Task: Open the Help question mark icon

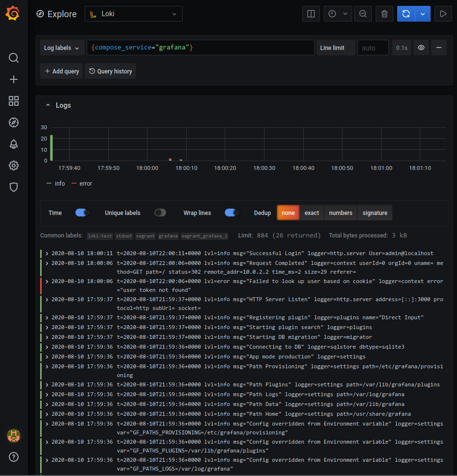Action: (x=14, y=457)
